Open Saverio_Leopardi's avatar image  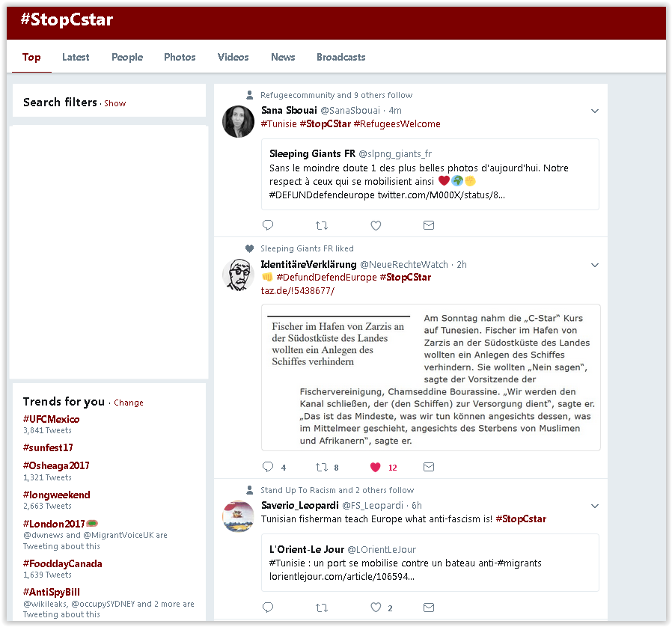pos(238,516)
